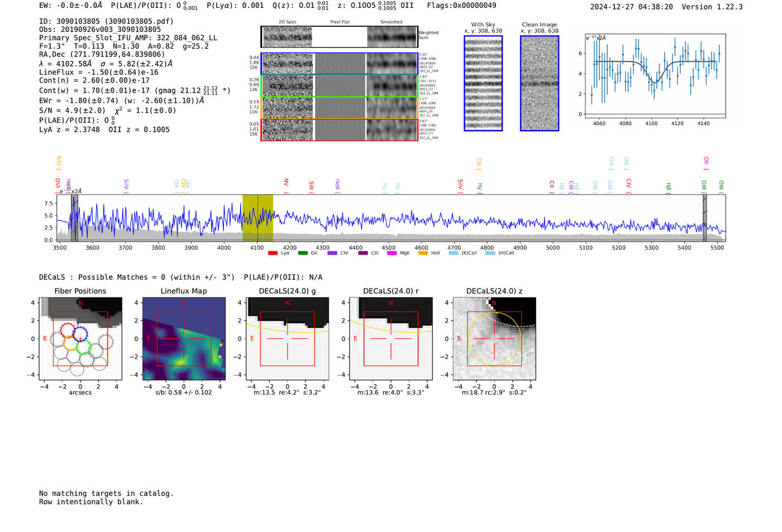
Task: Click the Q(z): 0.01 header value
Action: (301, 6)
